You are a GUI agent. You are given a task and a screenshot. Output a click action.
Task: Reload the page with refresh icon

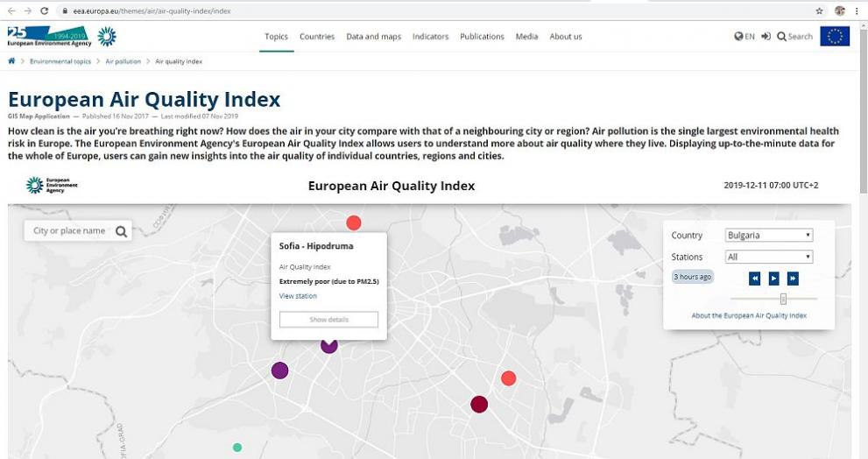45,11
